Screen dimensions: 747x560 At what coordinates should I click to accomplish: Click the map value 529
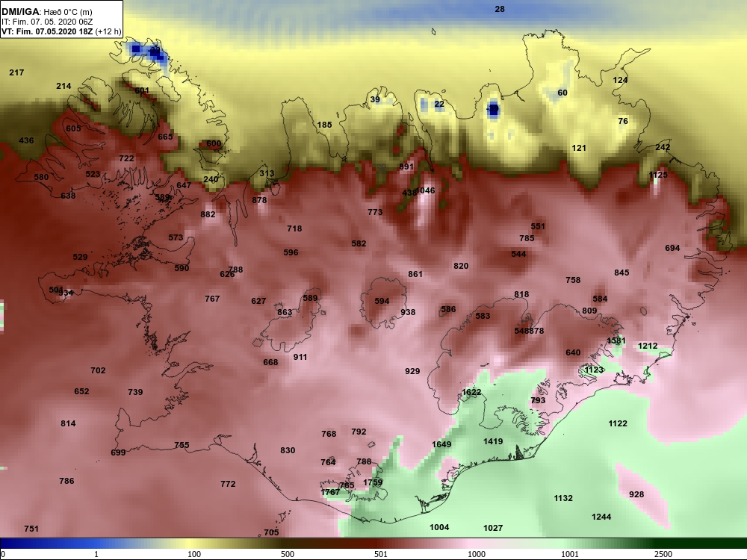80,257
